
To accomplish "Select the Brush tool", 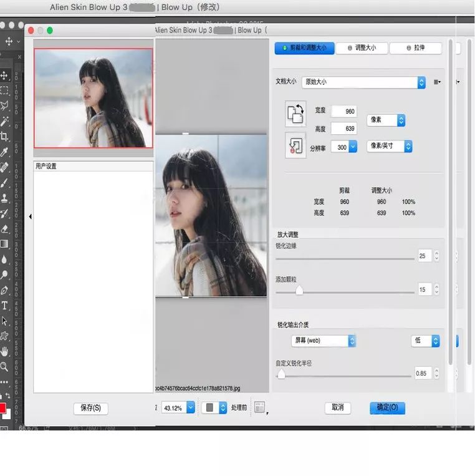I will [4, 183].
